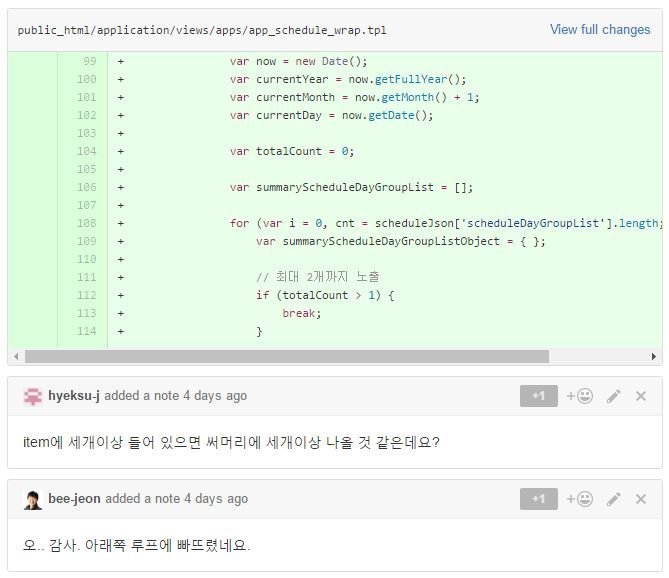Open hyeksu-j's avatar image
The width and height of the screenshot is (669, 578).
click(33, 396)
